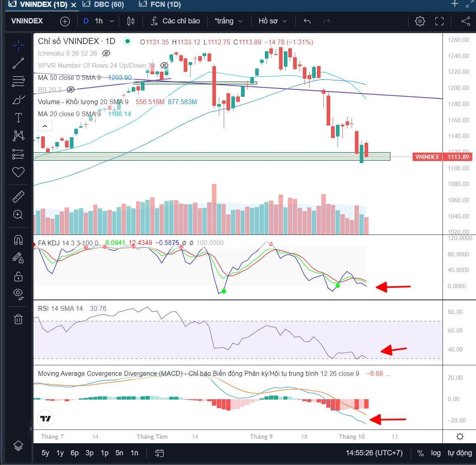Enter fullscreen chart mode
476x465 pixels.
[439, 21]
